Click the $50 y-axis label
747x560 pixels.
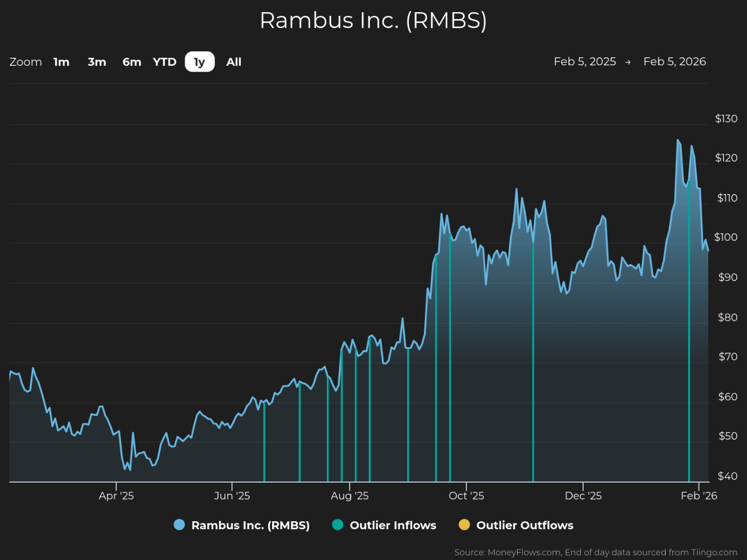click(728, 436)
